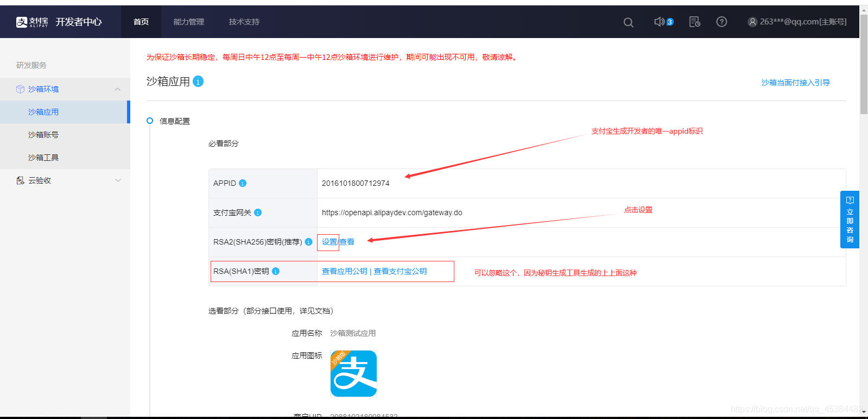Click the 信息配置 step label
The height and width of the screenshot is (419, 868).
coord(175,121)
